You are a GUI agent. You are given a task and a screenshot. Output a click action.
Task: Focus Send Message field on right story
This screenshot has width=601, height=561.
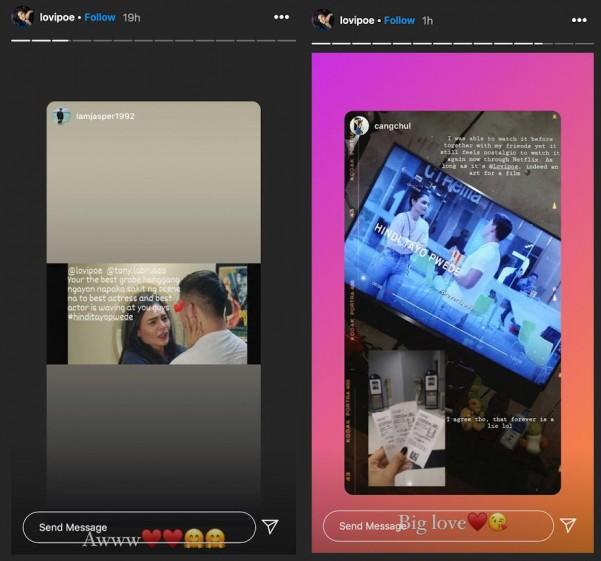coord(438,525)
